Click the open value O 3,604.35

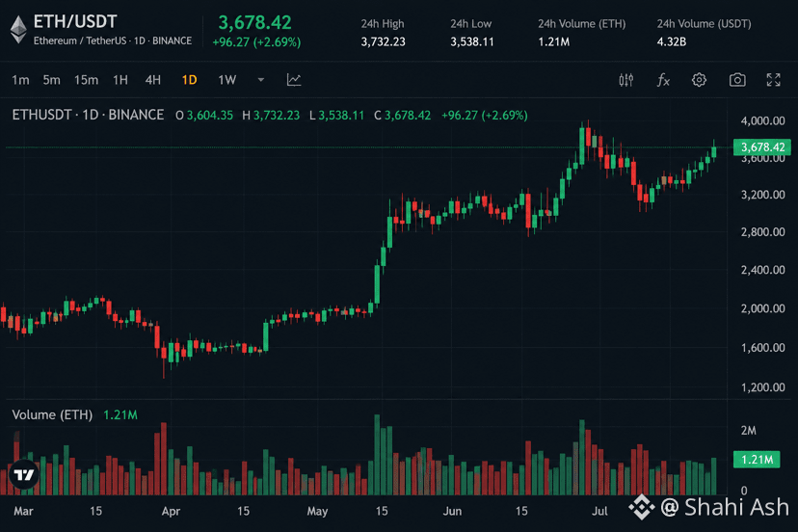tap(204, 116)
